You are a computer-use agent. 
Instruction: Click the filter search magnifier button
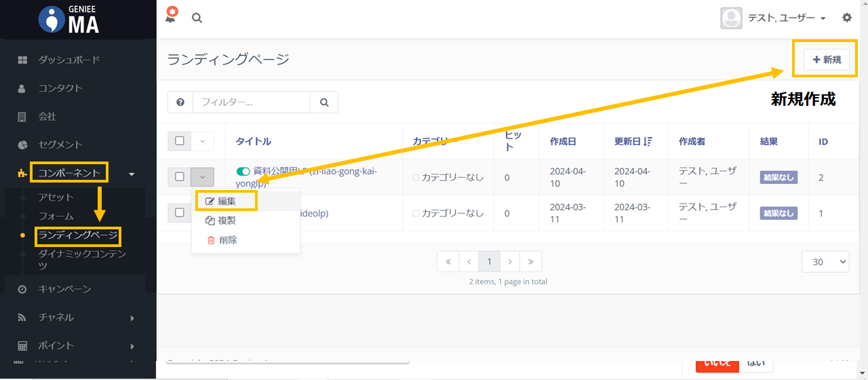(324, 102)
